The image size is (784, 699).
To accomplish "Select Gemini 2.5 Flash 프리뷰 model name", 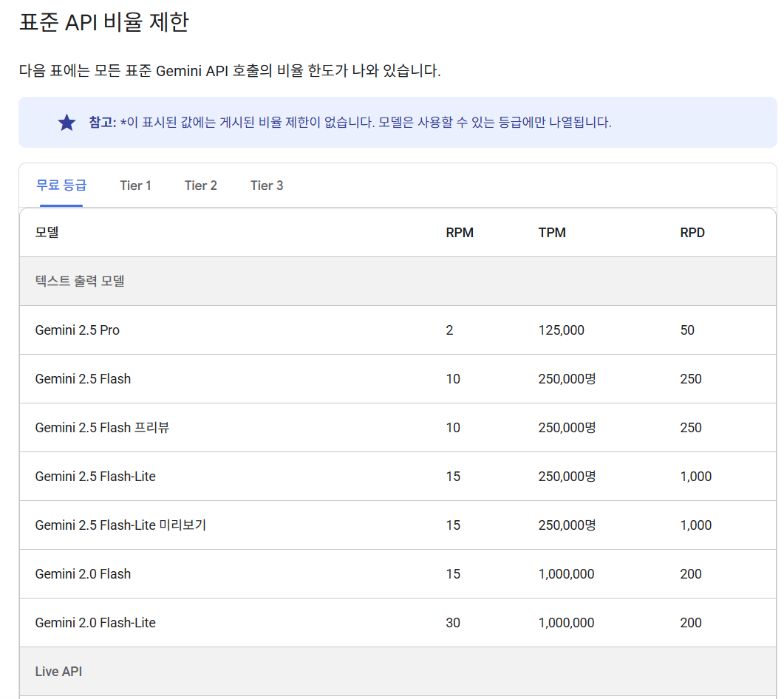I will (x=102, y=428).
